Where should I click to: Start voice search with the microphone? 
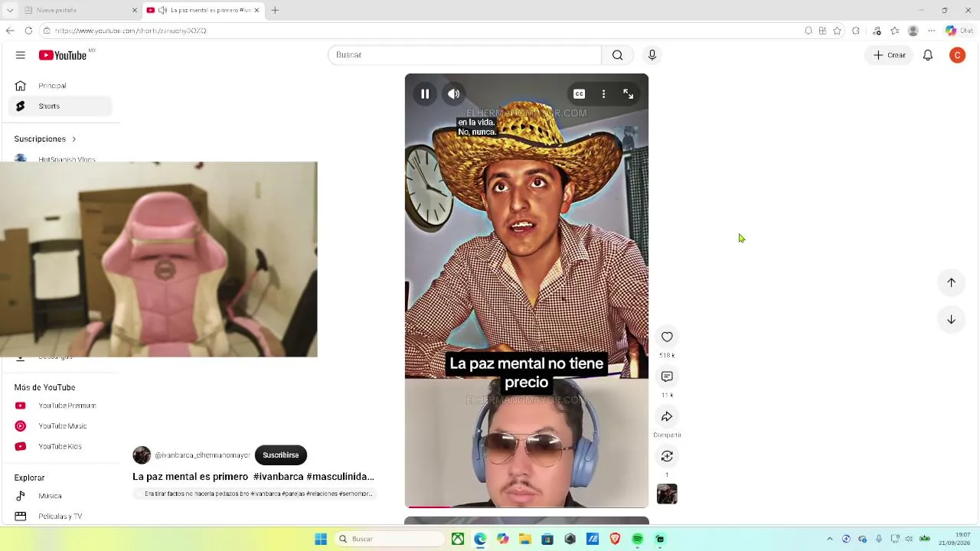pos(652,55)
